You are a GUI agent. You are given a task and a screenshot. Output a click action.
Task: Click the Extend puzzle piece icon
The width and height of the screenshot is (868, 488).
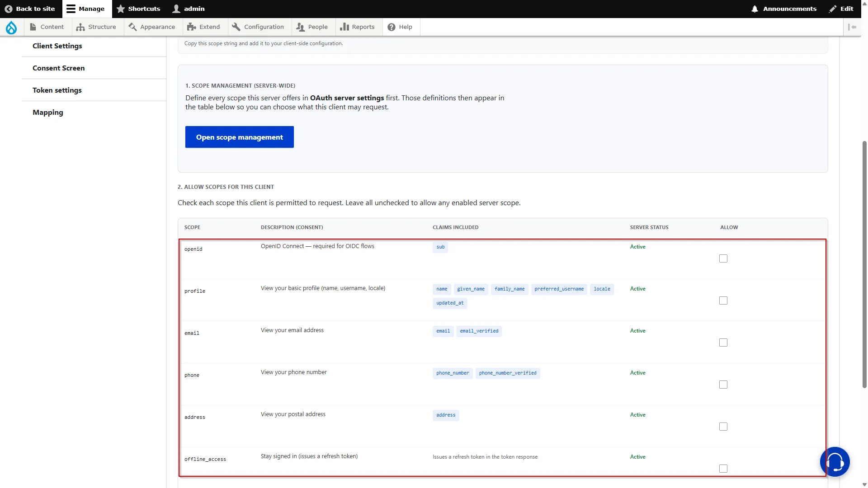coord(192,27)
